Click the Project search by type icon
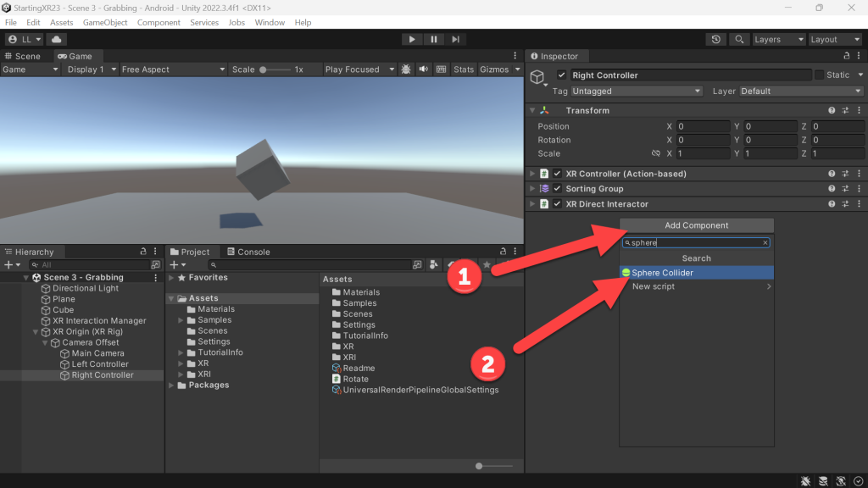This screenshot has width=868, height=488. [433, 265]
